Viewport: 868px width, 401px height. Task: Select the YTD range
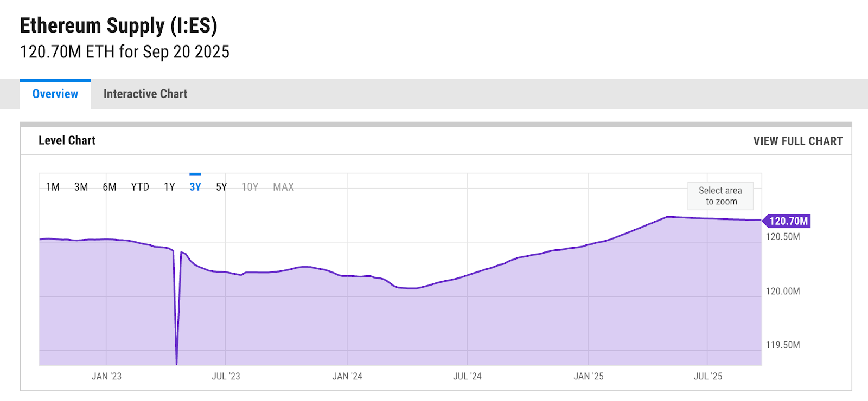click(140, 187)
